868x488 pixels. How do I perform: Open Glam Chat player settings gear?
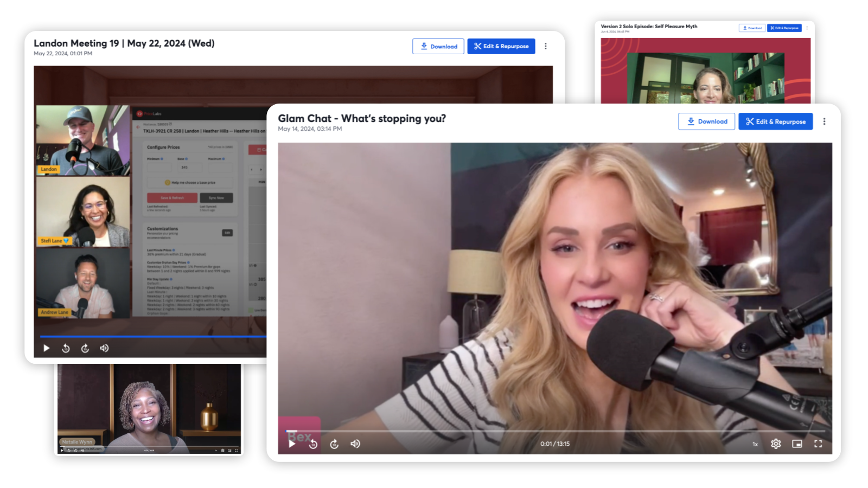point(776,444)
